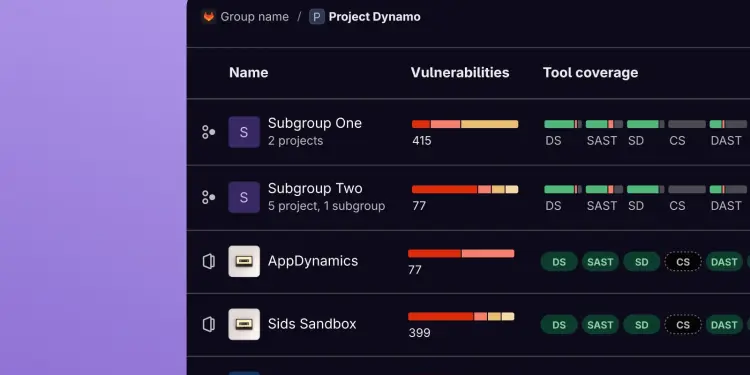Click the DAST badge for Sids Sandbox
This screenshot has height=375, width=750.
click(x=724, y=325)
